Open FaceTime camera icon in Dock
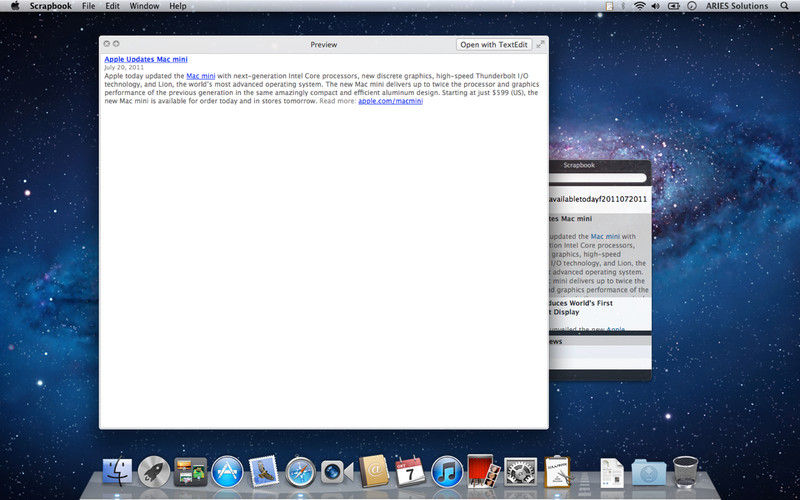 click(337, 472)
